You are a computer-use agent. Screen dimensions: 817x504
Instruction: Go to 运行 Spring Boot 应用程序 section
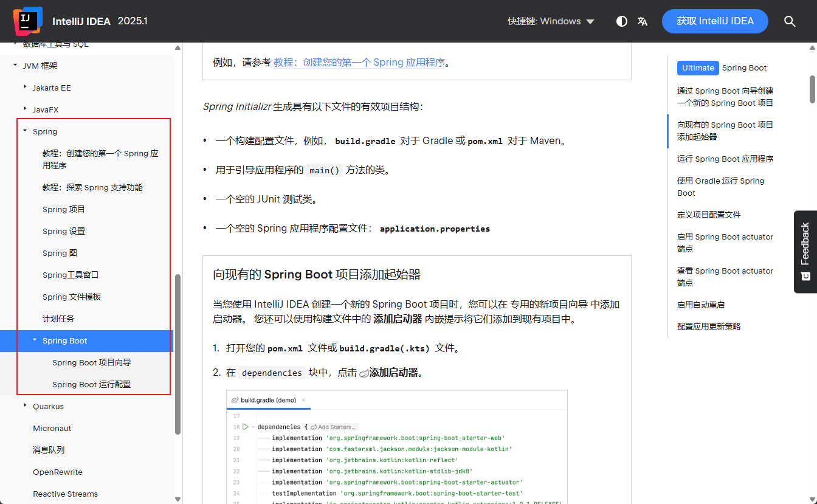tap(725, 159)
